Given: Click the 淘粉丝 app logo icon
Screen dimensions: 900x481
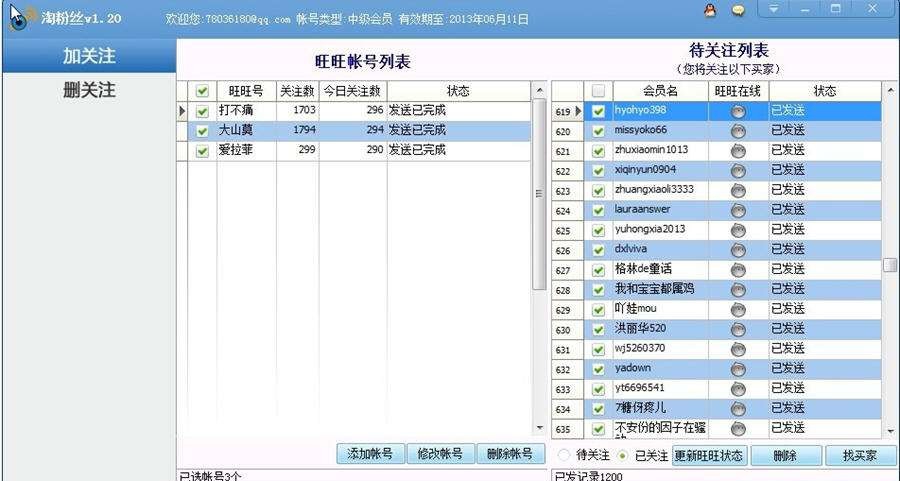Looking at the screenshot, I should pos(20,18).
